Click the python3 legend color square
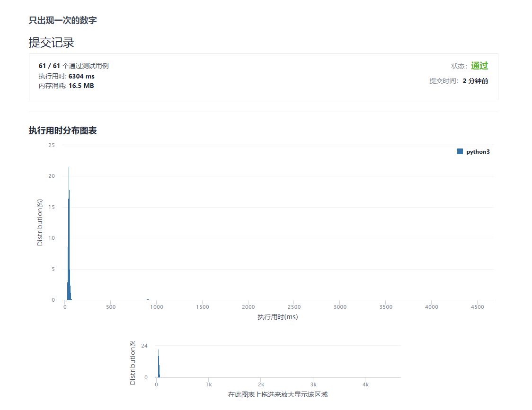 point(460,151)
